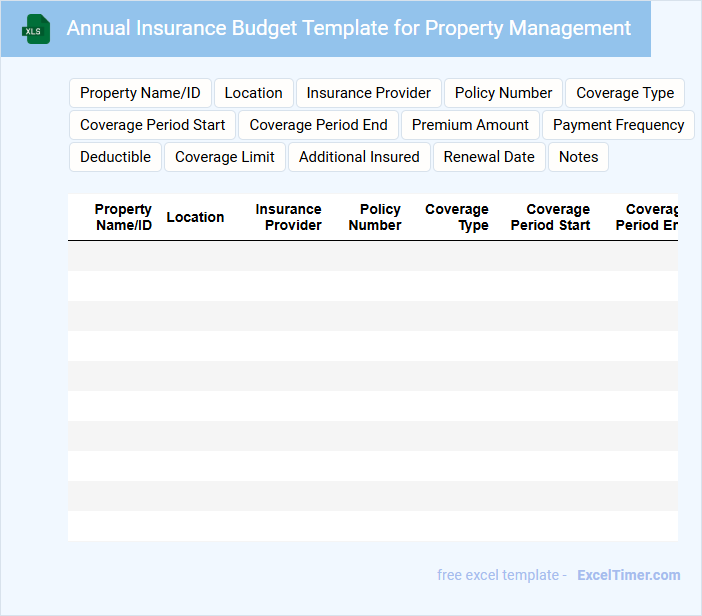Select the Coverage Limit tag
Viewport: 702px width, 616px height.
pos(225,157)
